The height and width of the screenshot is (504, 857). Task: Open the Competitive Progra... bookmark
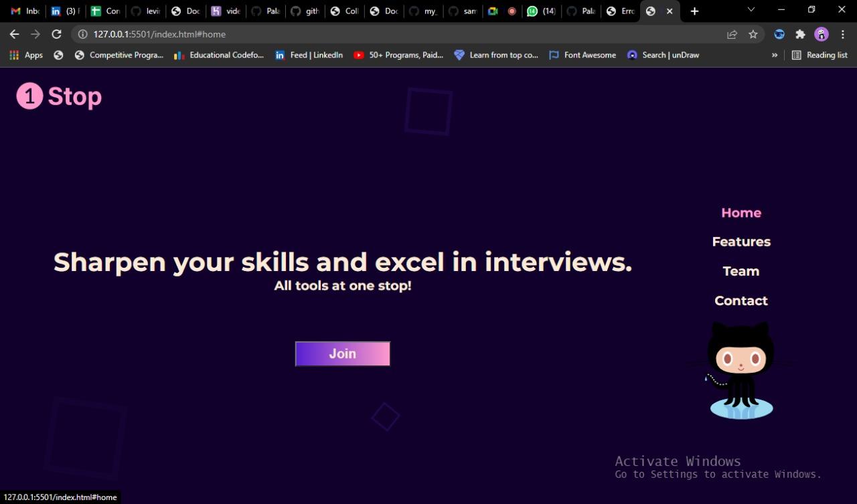coord(119,55)
